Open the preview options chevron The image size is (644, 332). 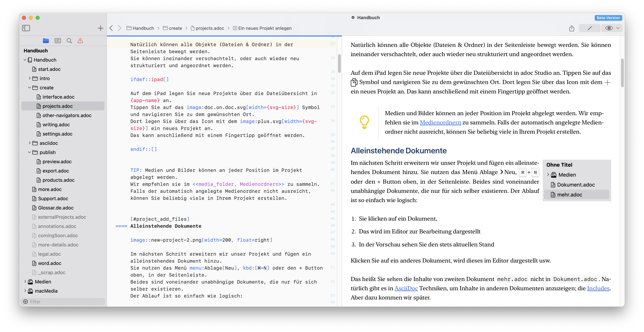pos(618,28)
